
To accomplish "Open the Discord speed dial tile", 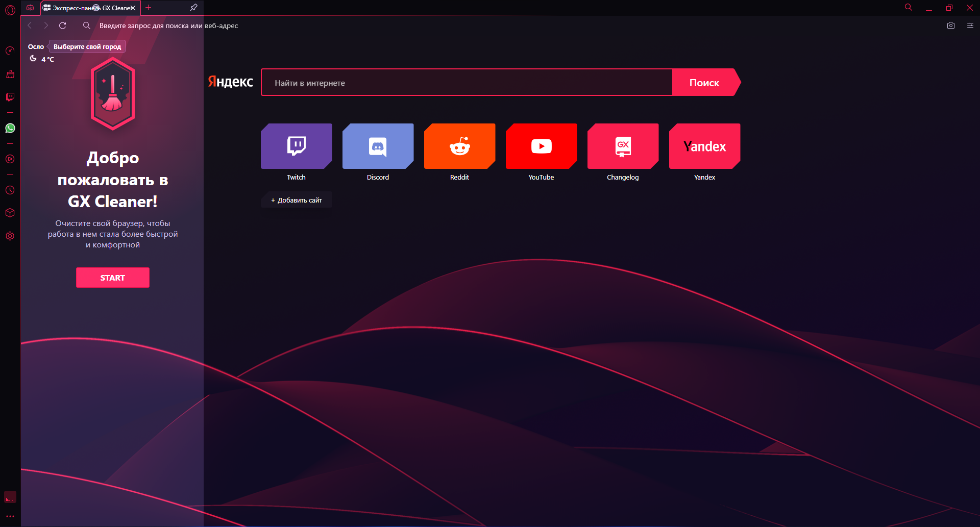I will [x=378, y=146].
